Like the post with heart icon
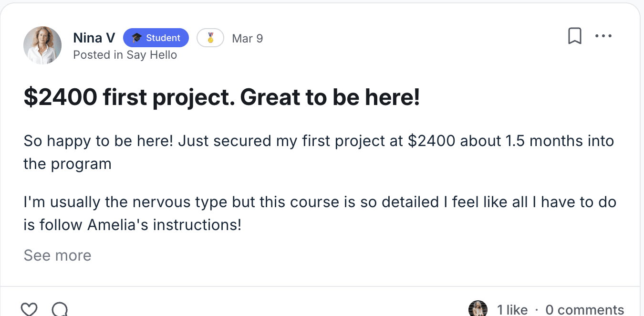This screenshot has height=316, width=644. 29,309
